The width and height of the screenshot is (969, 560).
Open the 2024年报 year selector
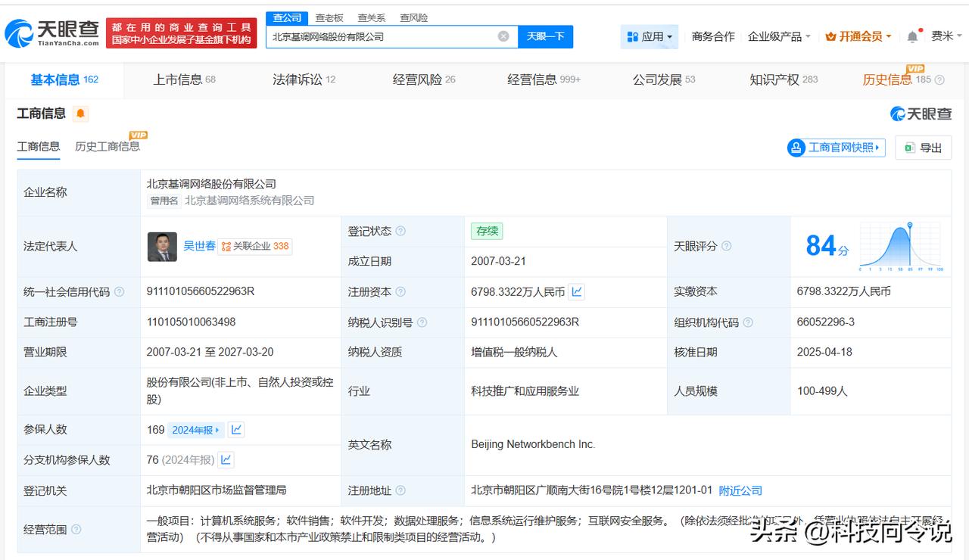(x=195, y=430)
